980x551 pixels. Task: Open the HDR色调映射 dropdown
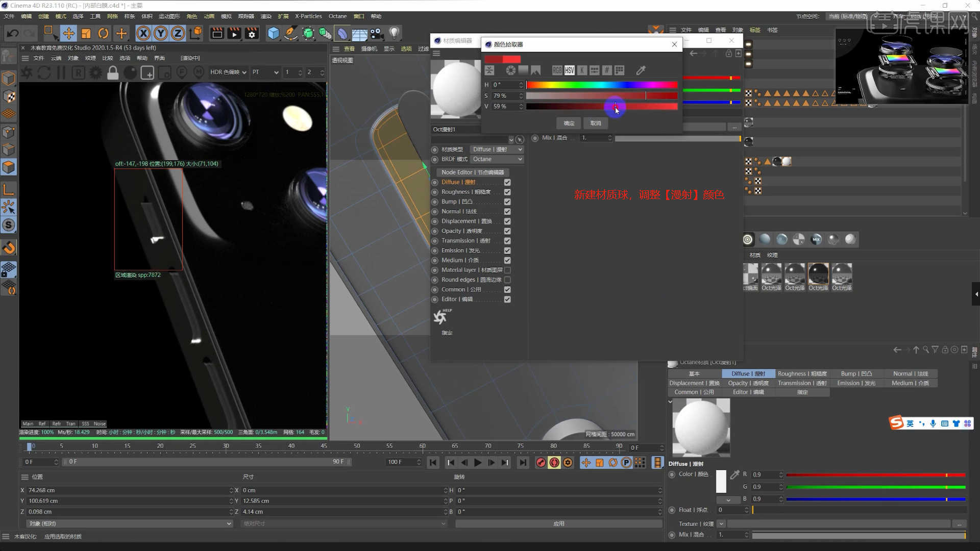(x=226, y=72)
